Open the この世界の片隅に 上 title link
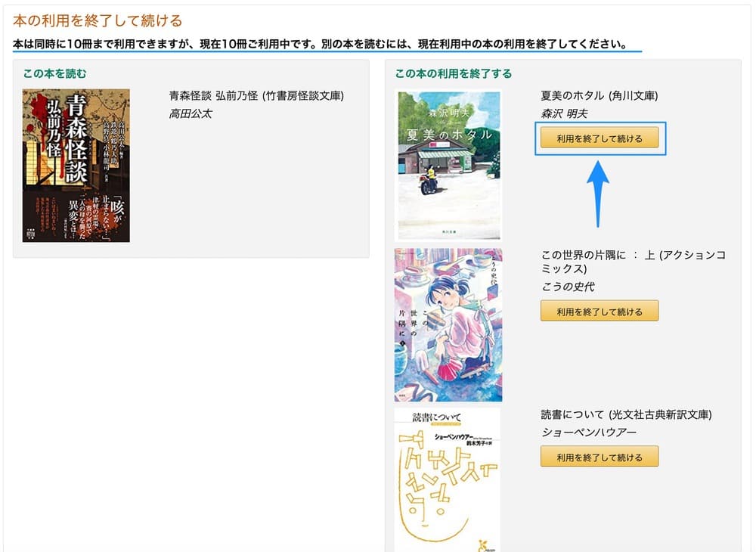 [x=633, y=262]
